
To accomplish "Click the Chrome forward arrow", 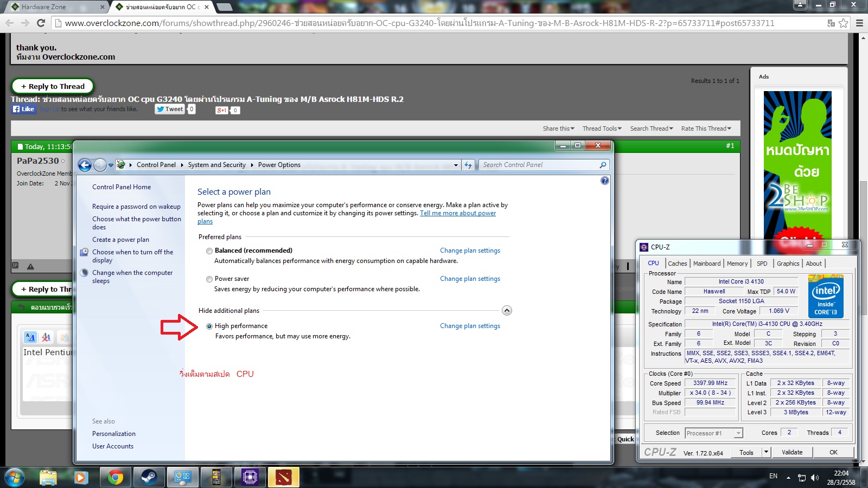I will pyautogui.click(x=25, y=23).
